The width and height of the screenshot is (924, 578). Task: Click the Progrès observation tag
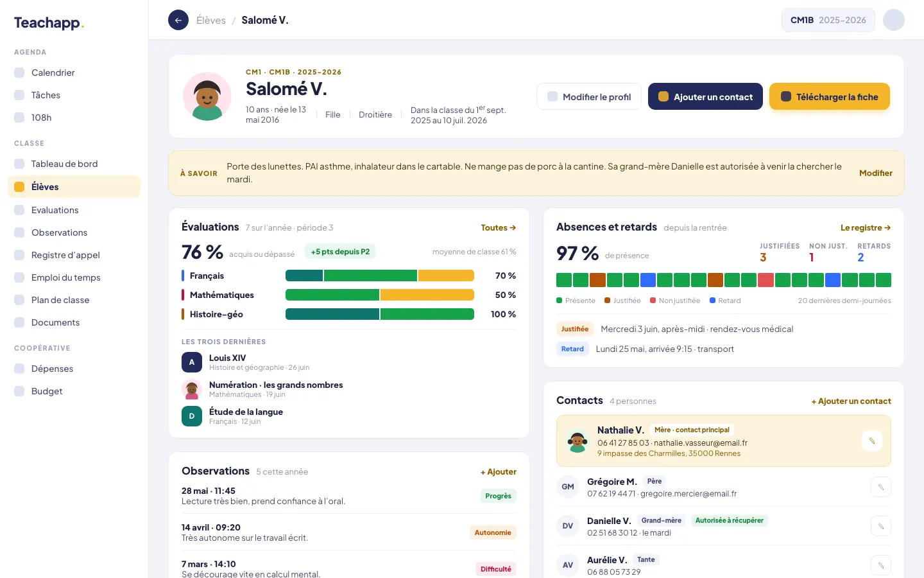pyautogui.click(x=498, y=496)
